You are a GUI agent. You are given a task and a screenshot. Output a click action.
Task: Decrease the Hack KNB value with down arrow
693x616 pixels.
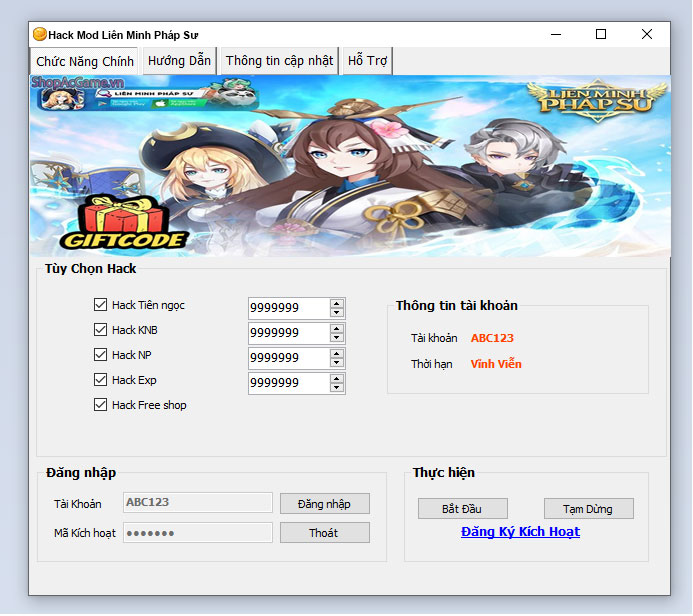click(337, 338)
